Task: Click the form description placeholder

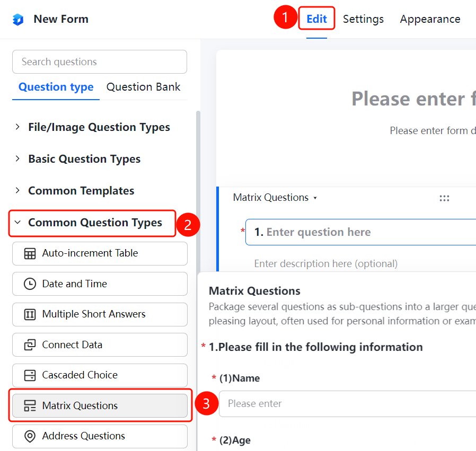Action: coord(433,131)
